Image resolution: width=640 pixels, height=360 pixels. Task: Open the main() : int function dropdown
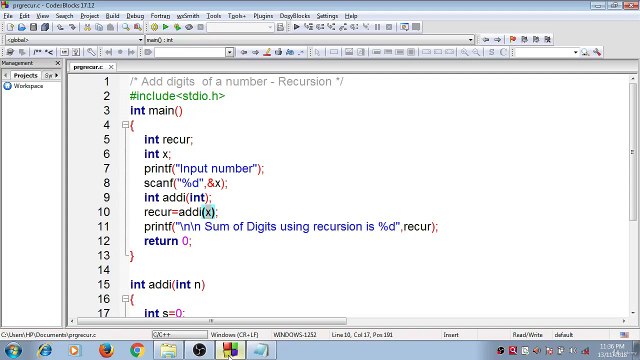470,40
